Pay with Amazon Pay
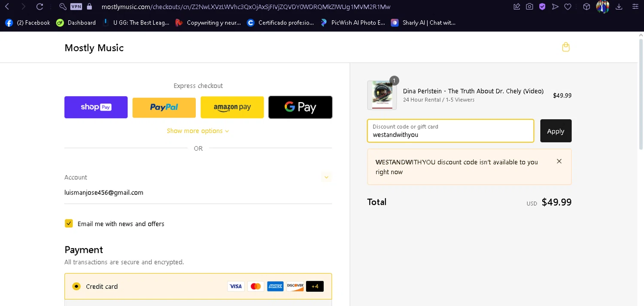This screenshot has width=644, height=306. pyautogui.click(x=232, y=107)
